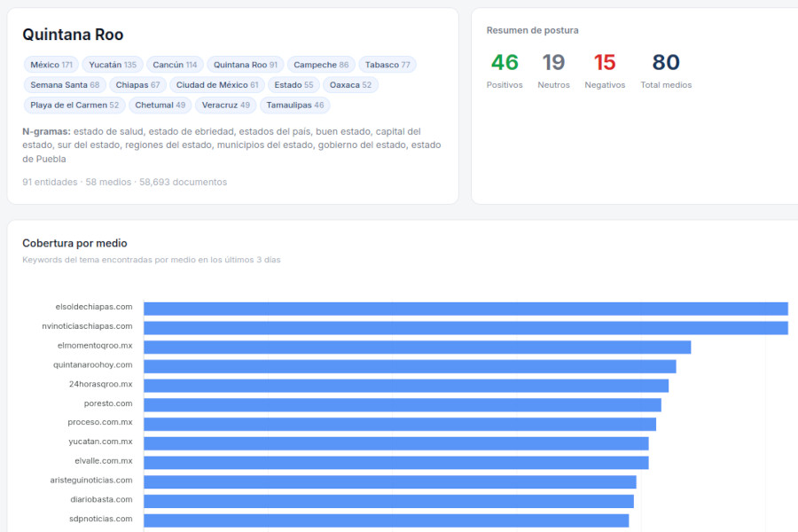Click the Playa del Carmen 52 tag
Image resolution: width=798 pixels, height=532 pixels.
(74, 106)
